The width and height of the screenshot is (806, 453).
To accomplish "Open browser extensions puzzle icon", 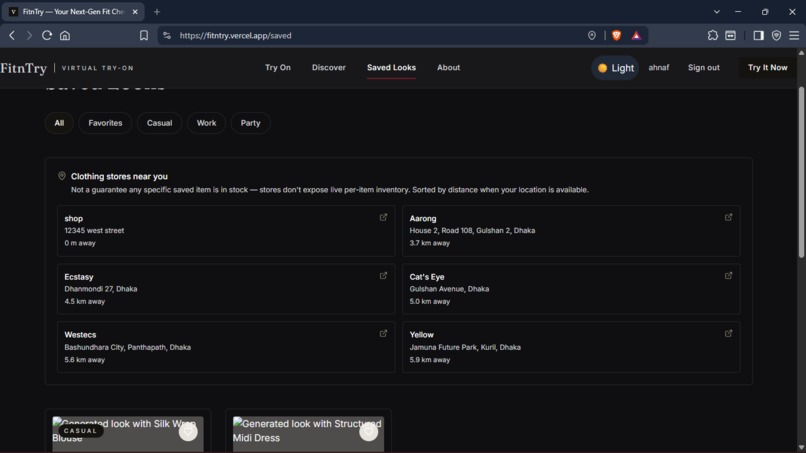I will (712, 35).
